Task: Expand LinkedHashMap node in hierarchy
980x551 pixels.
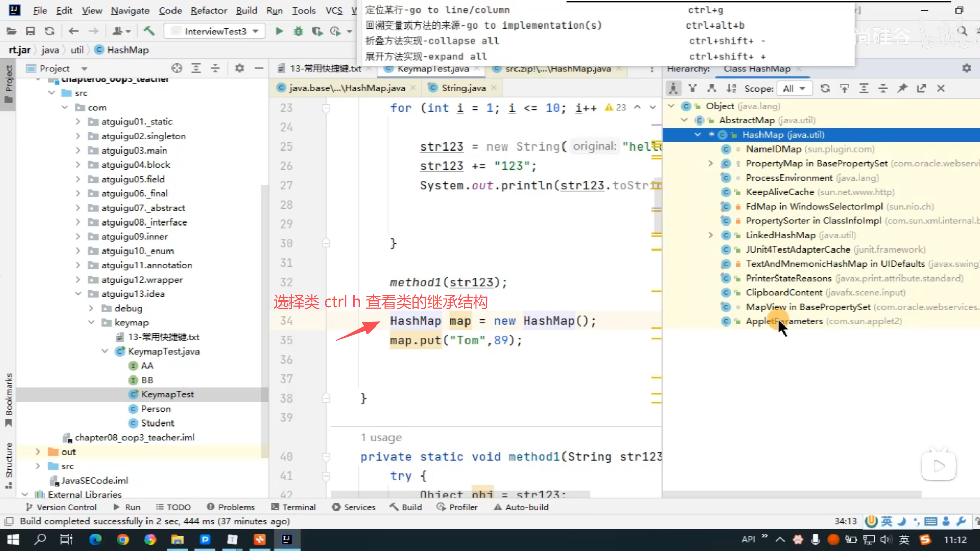Action: coord(710,235)
